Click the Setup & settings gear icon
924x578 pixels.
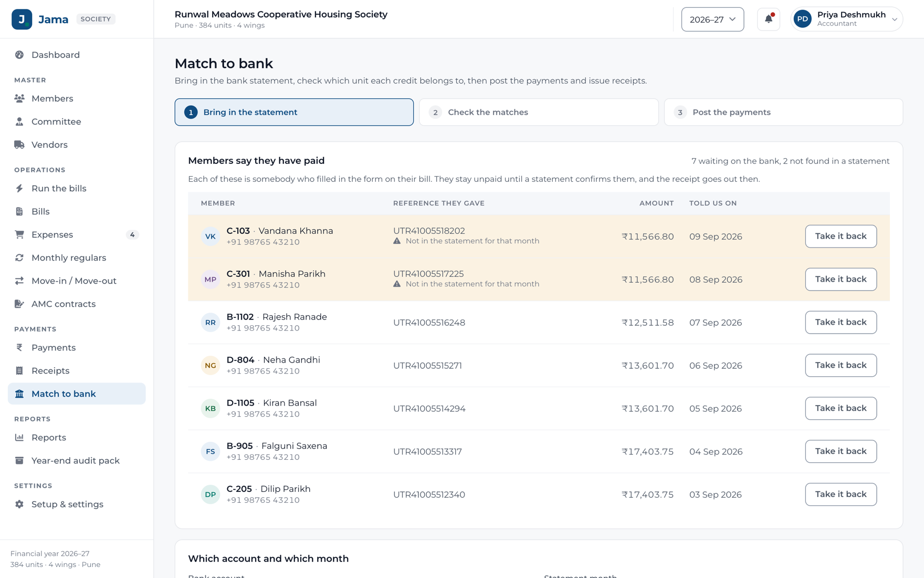click(19, 504)
